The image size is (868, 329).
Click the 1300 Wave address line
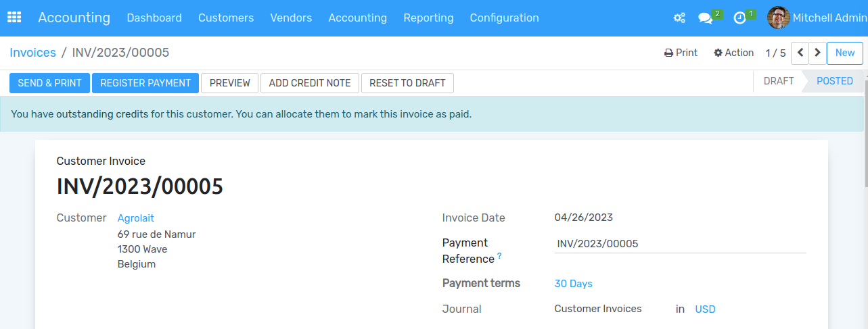pyautogui.click(x=143, y=249)
